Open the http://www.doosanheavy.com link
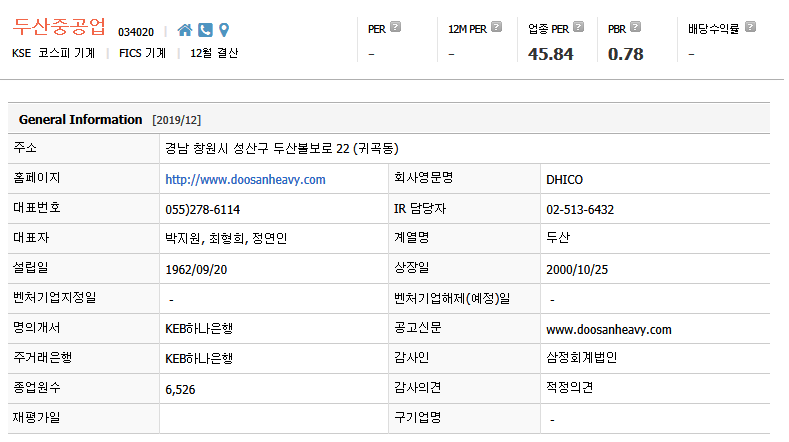Image resolution: width=789 pixels, height=442 pixels. pyautogui.click(x=245, y=180)
